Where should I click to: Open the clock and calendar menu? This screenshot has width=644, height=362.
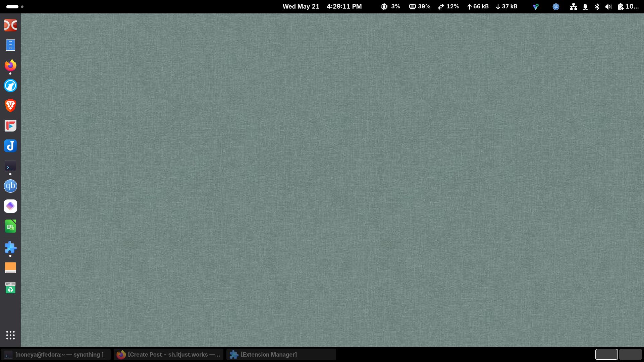pyautogui.click(x=322, y=6)
